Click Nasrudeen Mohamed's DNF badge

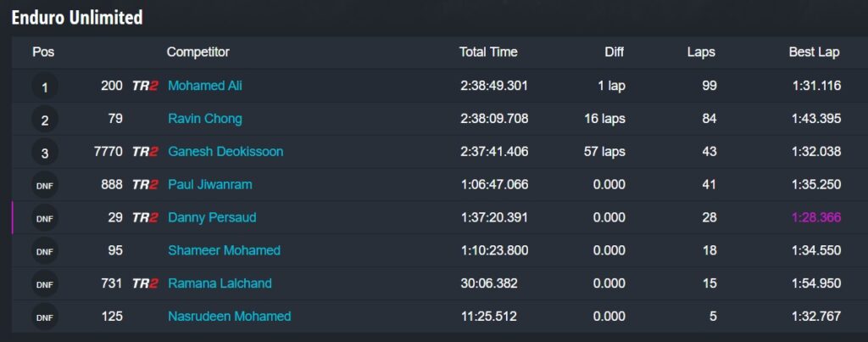(45, 317)
